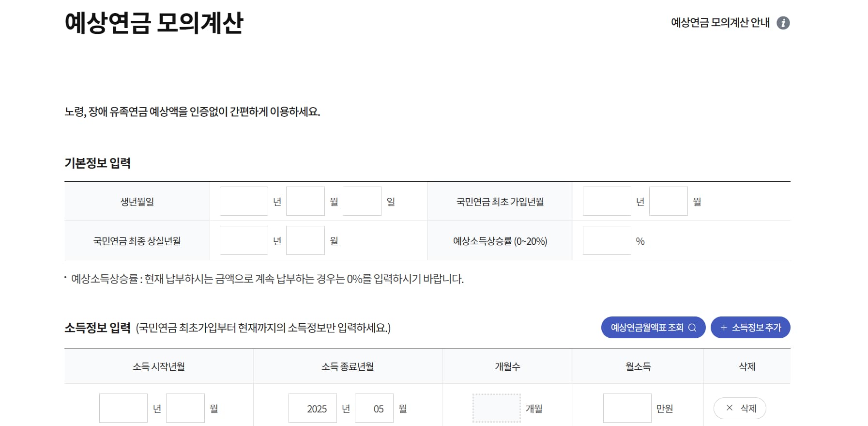Screen dimensions: 868x426
Task: Click the year field for 국민연금 최초 가입년월
Action: tap(607, 201)
